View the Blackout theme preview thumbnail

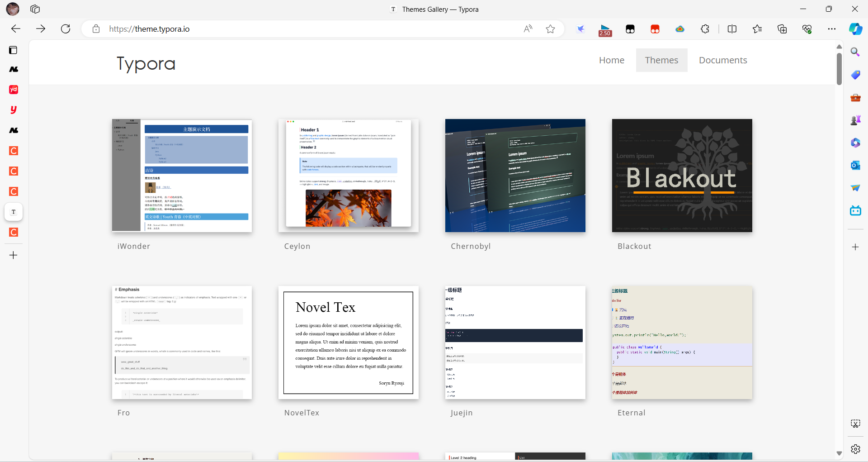click(x=682, y=176)
